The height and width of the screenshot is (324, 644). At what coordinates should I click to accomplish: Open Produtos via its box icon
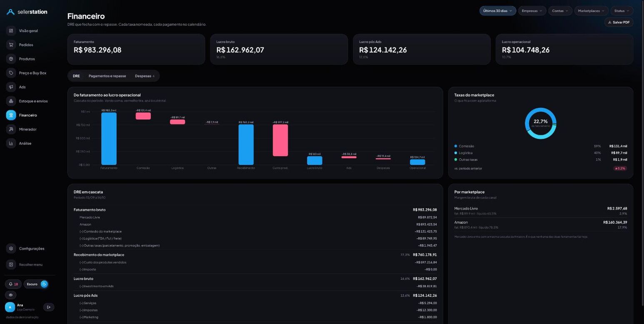click(11, 59)
